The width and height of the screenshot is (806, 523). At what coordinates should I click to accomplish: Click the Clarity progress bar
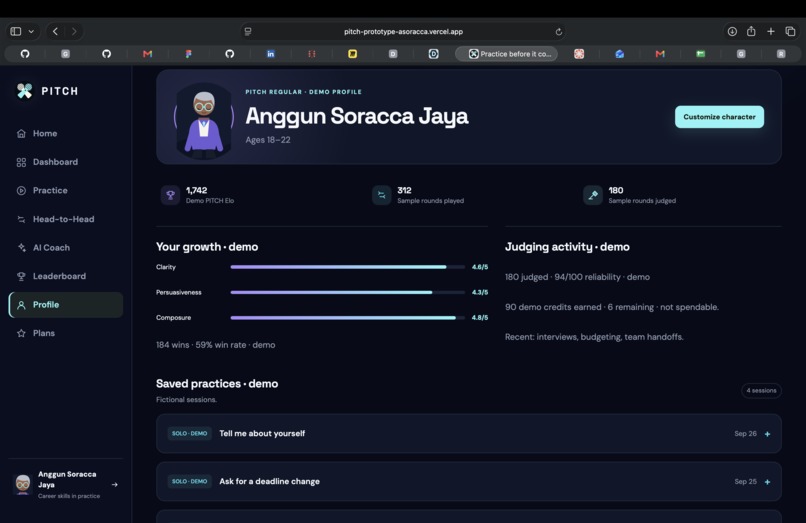tap(347, 267)
